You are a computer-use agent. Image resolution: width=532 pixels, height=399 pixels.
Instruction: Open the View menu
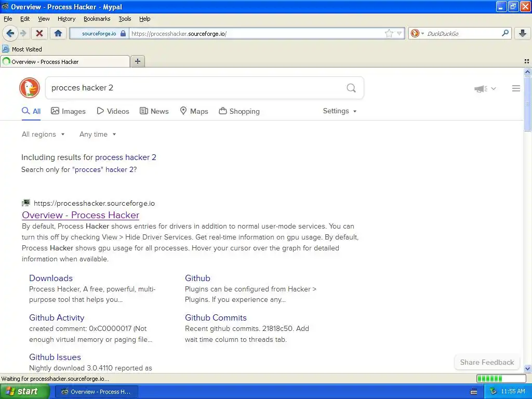click(x=44, y=19)
